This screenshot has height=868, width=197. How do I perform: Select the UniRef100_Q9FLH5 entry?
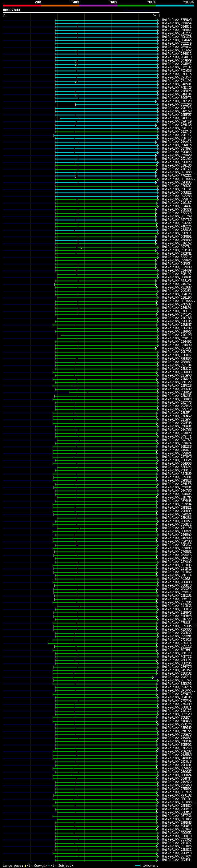177,321
